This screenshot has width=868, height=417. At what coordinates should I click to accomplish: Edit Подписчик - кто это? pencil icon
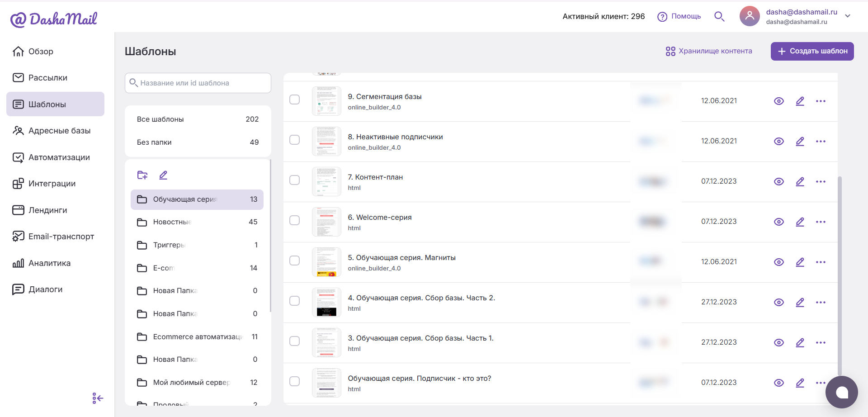[x=800, y=383]
